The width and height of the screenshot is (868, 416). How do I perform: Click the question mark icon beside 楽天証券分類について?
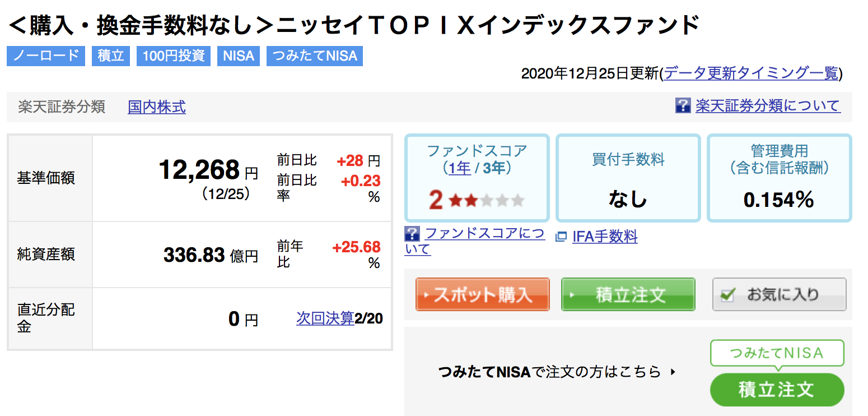pyautogui.click(x=683, y=105)
